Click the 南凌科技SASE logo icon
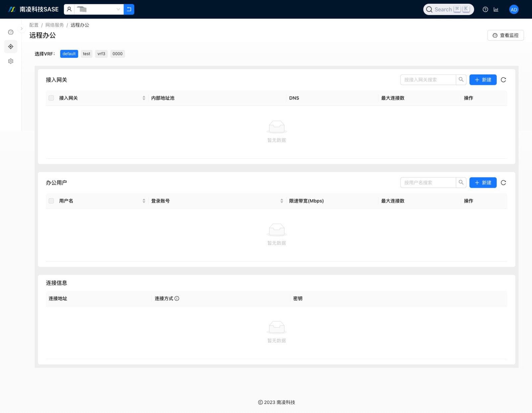This screenshot has height=413, width=532. [x=12, y=9]
